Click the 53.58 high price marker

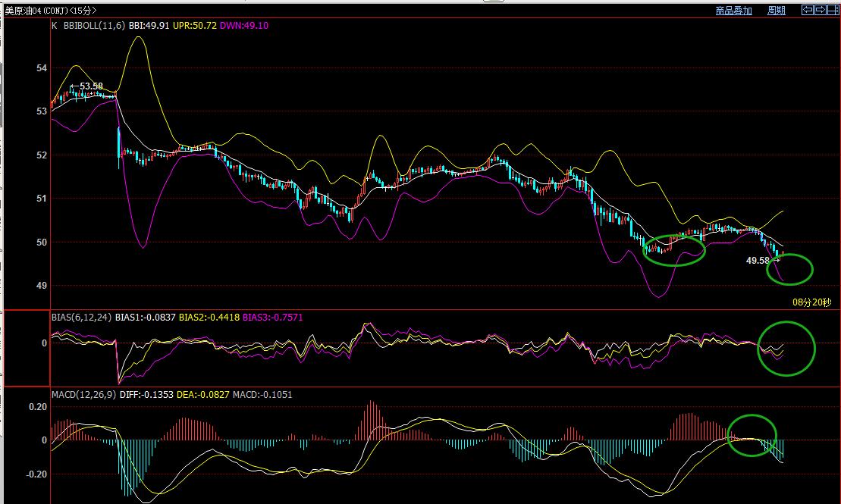click(90, 86)
